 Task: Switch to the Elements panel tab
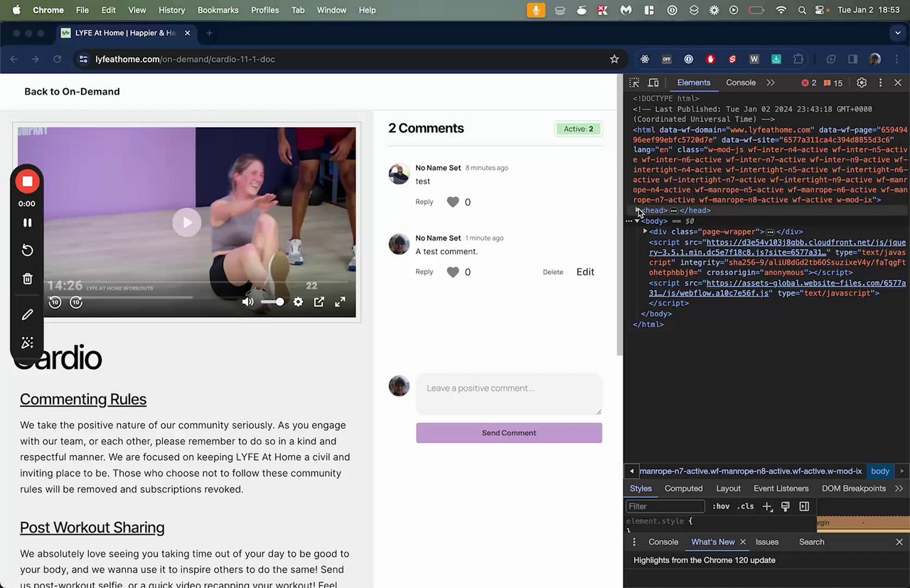point(694,82)
